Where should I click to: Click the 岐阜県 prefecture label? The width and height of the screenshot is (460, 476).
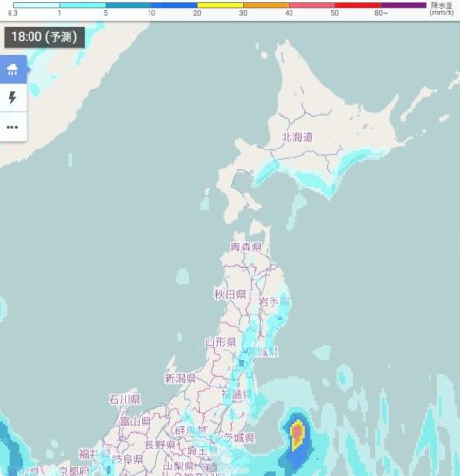[128, 459]
